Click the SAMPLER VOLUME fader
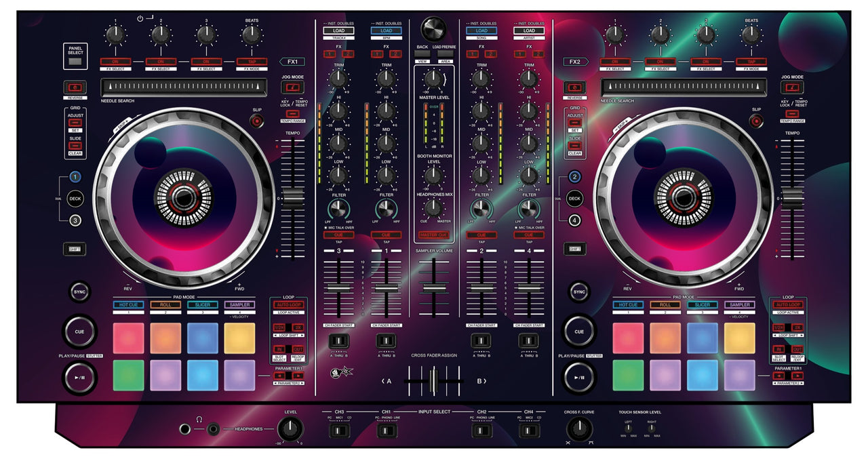 click(x=433, y=287)
